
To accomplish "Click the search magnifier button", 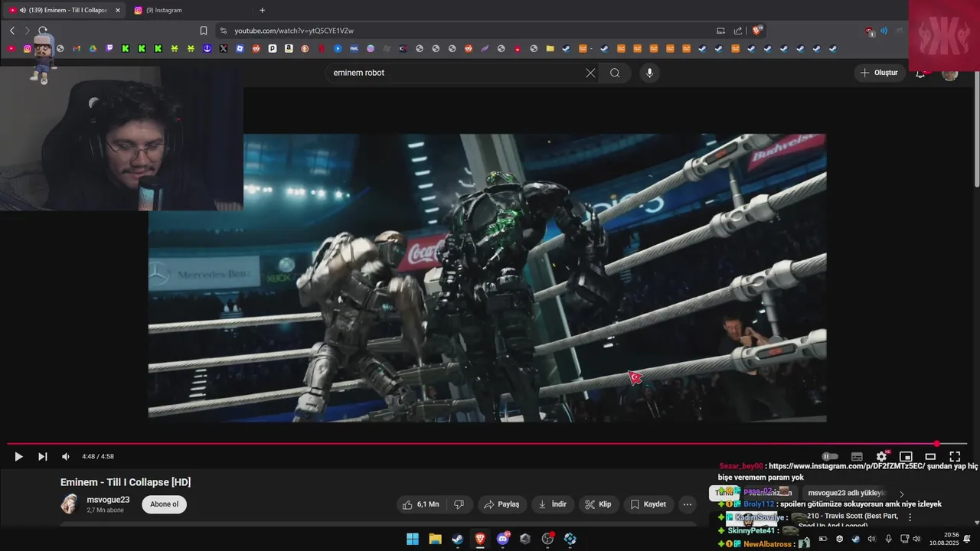I will (615, 73).
